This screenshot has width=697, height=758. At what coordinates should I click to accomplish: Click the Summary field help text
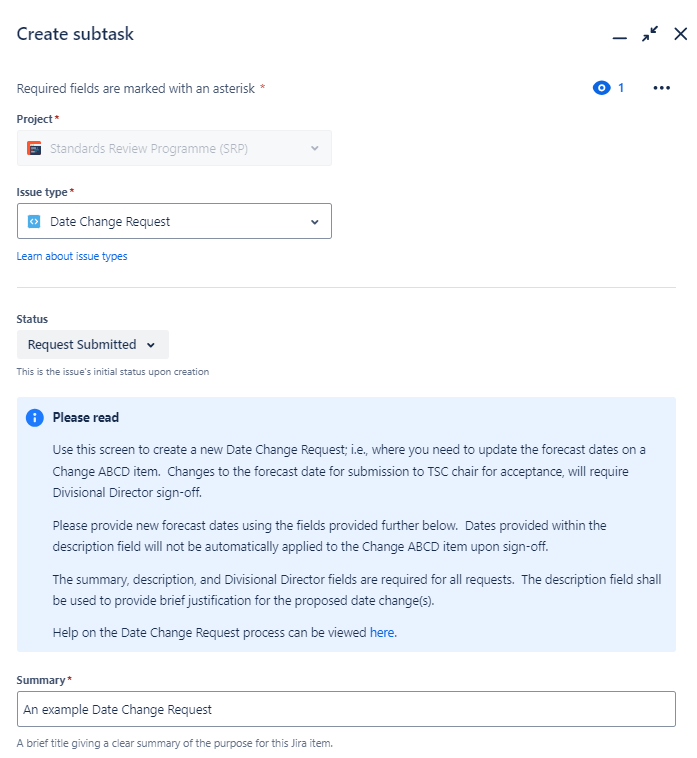(174, 743)
